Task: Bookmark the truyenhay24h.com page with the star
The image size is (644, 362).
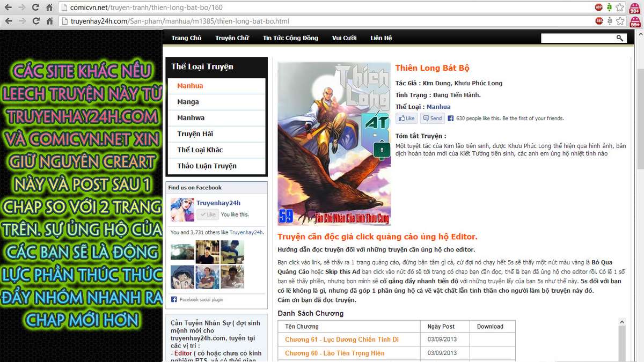Action: tap(620, 21)
